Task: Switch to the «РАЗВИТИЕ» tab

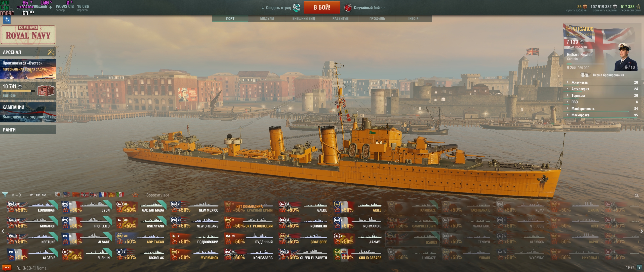Action: tap(340, 19)
